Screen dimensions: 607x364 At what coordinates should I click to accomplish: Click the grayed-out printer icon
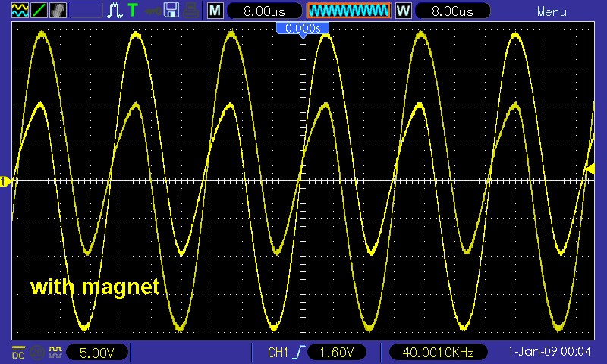tap(190, 11)
